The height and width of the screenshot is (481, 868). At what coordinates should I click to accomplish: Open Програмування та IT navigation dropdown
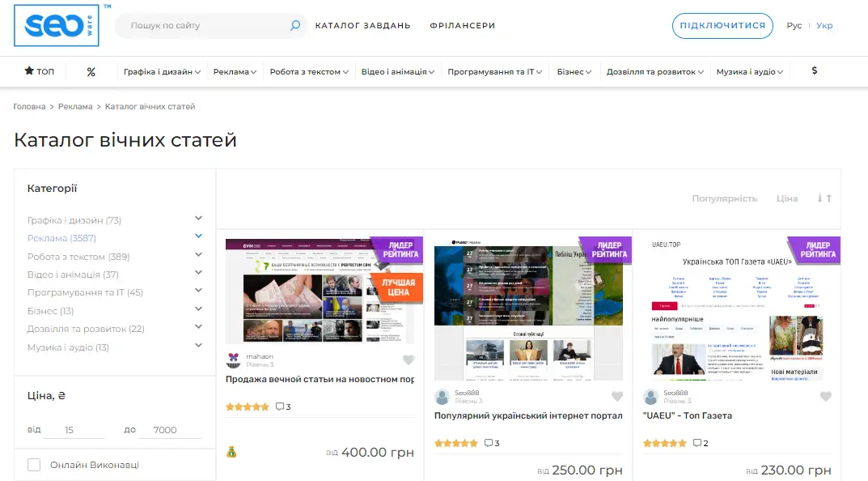[494, 71]
